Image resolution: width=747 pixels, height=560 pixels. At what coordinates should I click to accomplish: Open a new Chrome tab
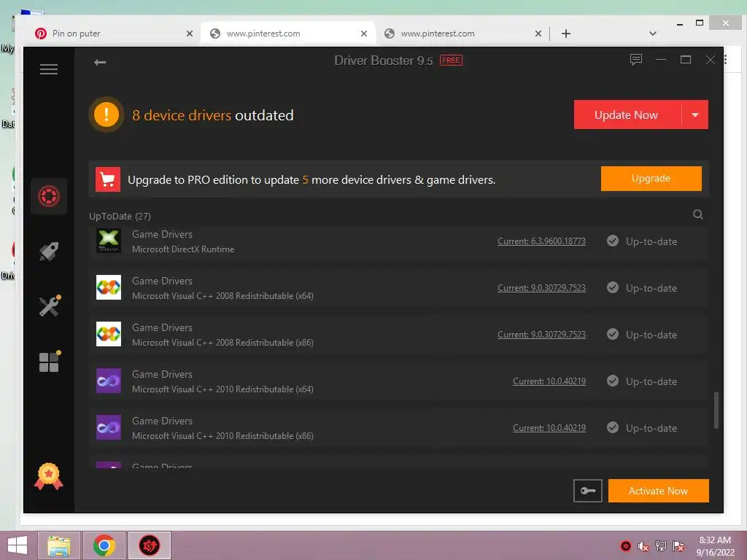pos(566,34)
